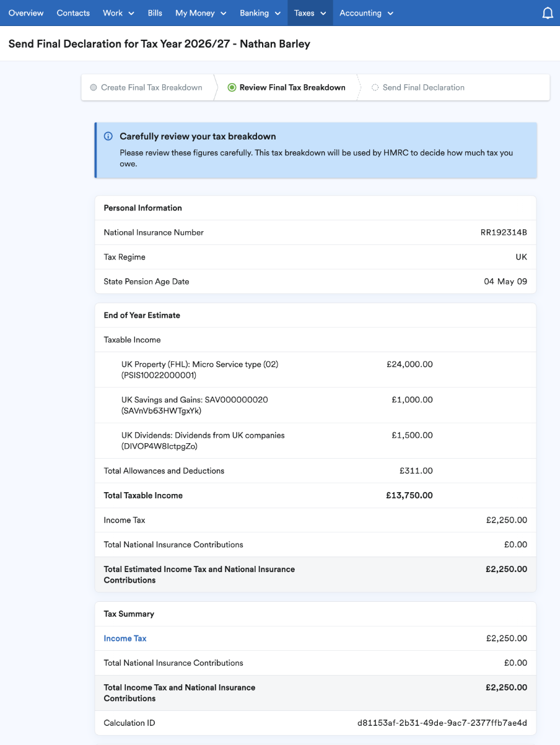Click the National Insurance Number value RR192314B
Image resolution: width=560 pixels, height=745 pixels.
pos(504,232)
